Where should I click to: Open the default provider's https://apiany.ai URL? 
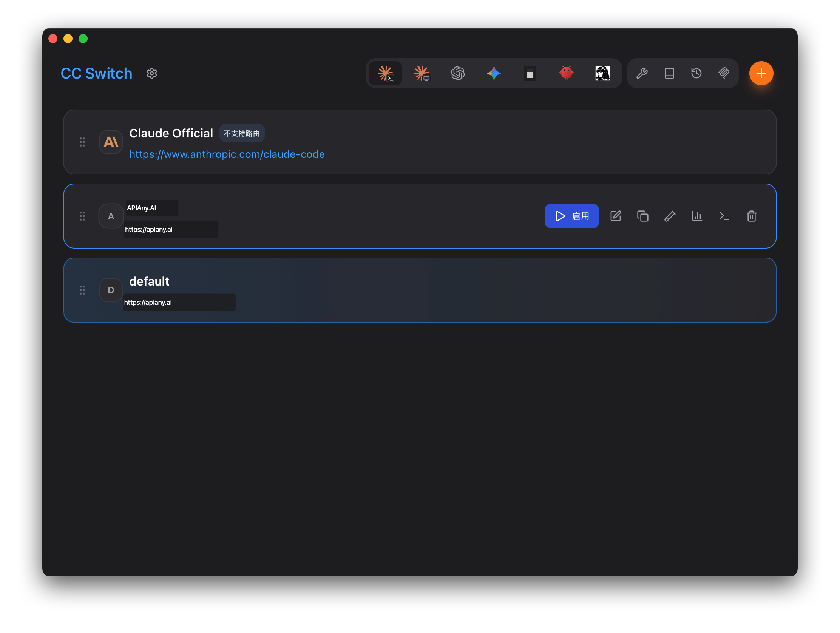148,302
